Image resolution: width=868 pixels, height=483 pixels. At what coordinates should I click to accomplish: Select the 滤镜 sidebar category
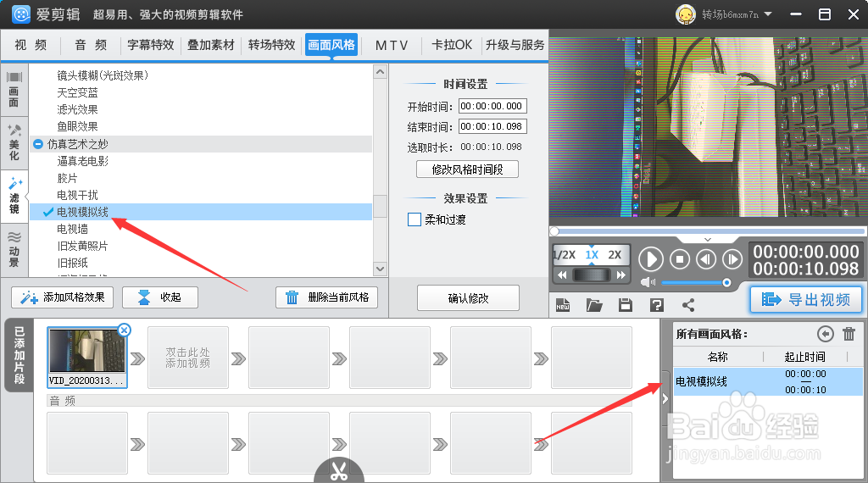pos(14,197)
